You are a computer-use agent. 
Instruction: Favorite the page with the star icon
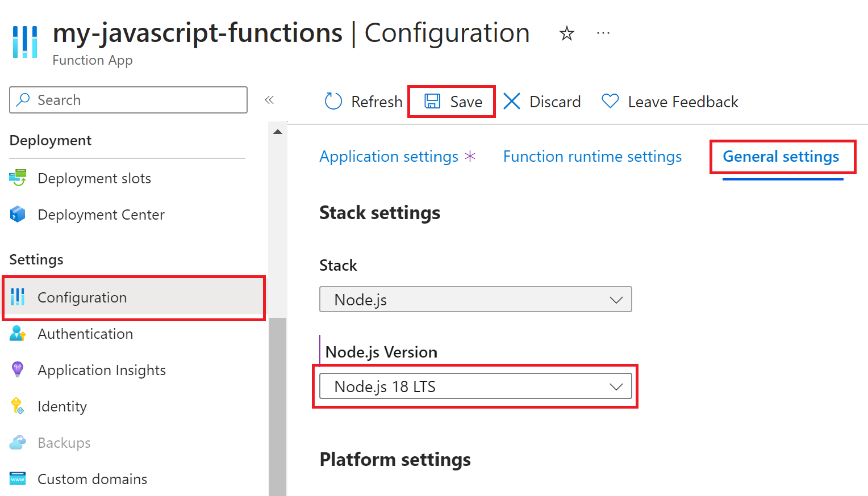pos(566,34)
